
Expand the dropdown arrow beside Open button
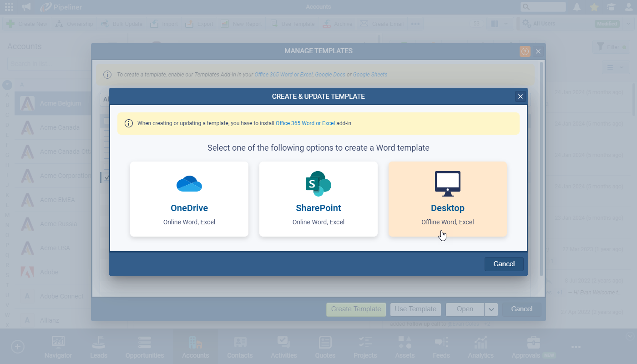pos(491,309)
